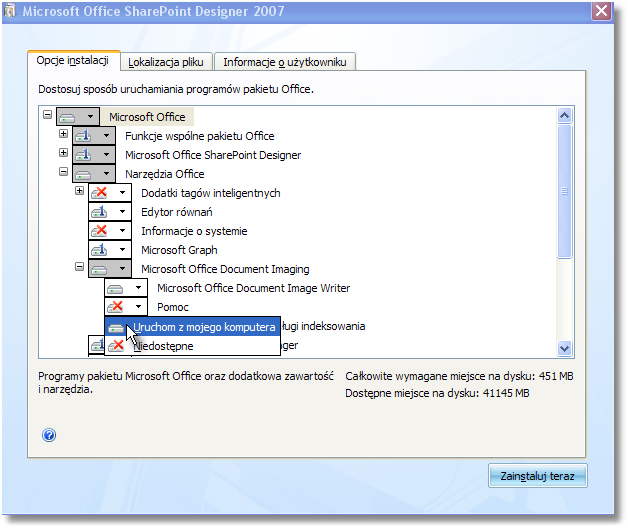Click the feature tree scrollbar thumb

point(565,191)
